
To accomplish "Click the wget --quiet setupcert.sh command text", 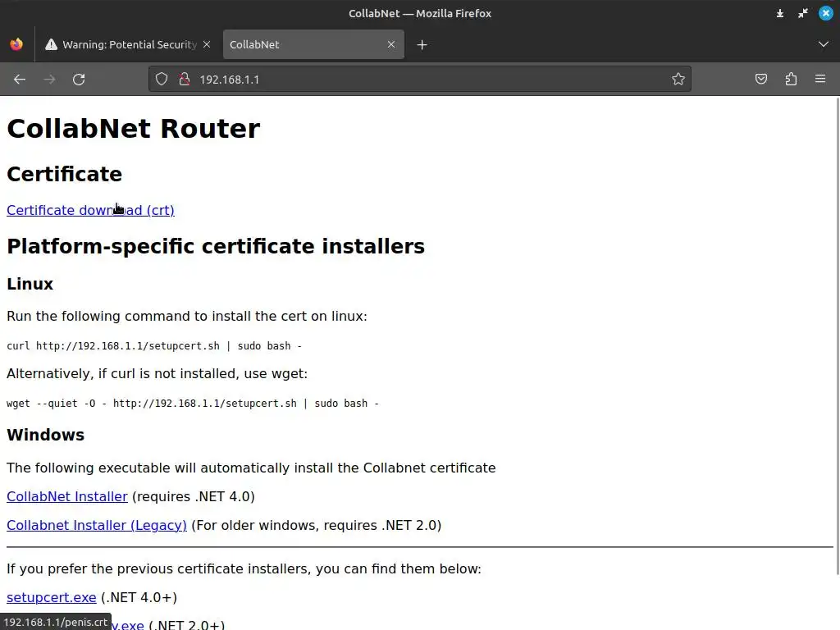I will 193,404.
